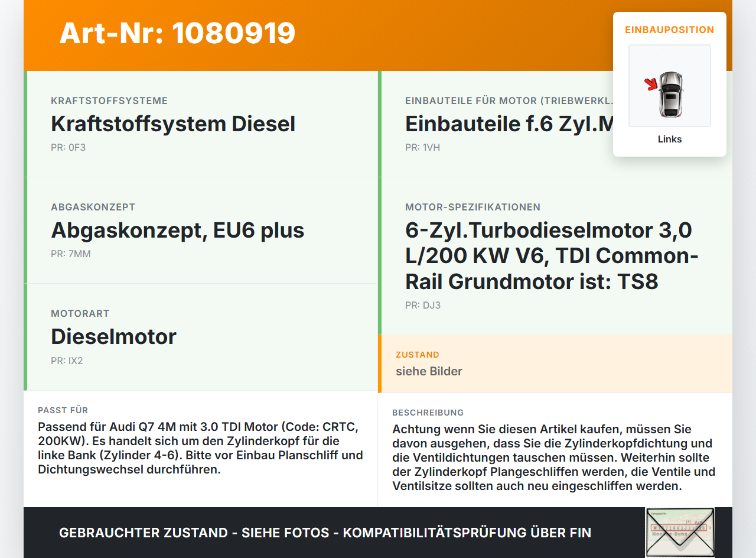Select the MOTOR-SPEZIFIKATIONEN label
The height and width of the screenshot is (558, 756).
[x=473, y=207]
